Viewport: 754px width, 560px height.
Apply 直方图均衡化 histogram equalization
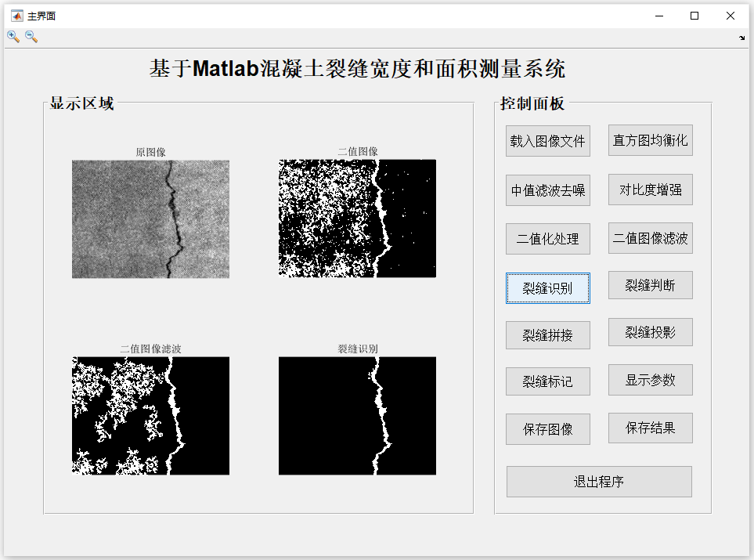pyautogui.click(x=650, y=140)
